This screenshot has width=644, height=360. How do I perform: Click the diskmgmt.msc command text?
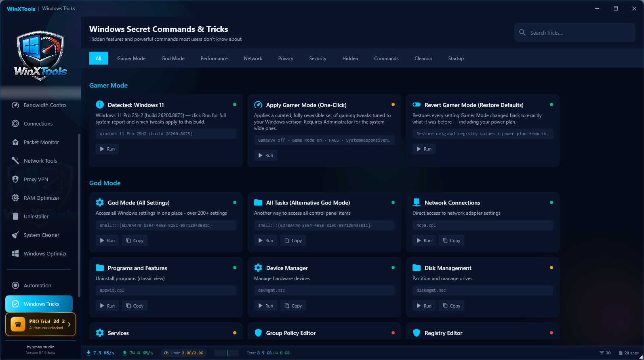(431, 290)
